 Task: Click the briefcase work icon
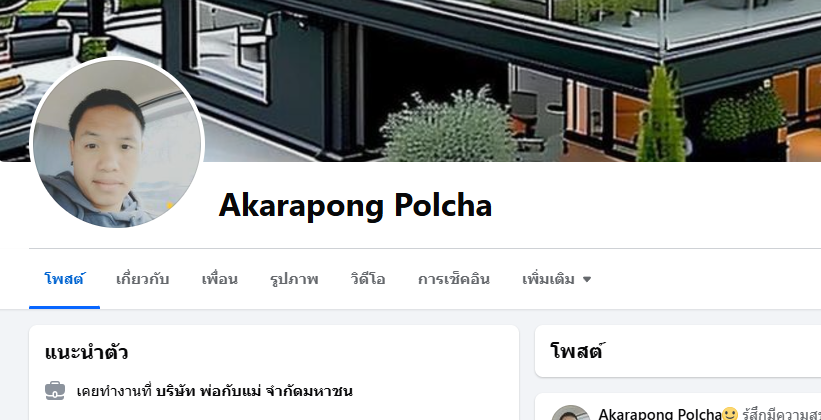point(55,391)
